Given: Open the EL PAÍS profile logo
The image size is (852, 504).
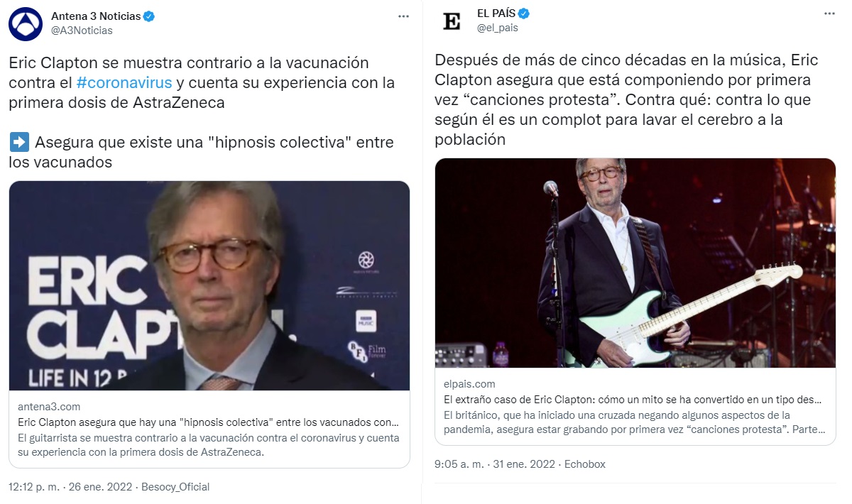Looking at the screenshot, I should click(x=452, y=21).
